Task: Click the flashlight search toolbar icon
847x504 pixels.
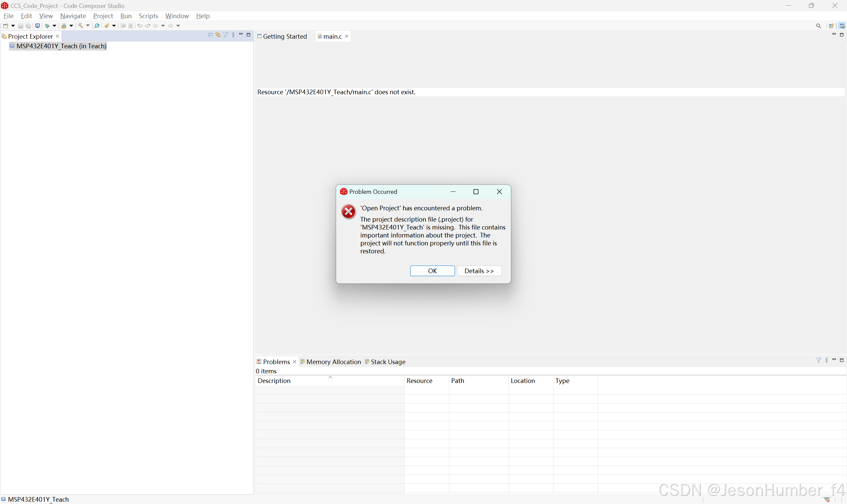Action: (x=107, y=26)
